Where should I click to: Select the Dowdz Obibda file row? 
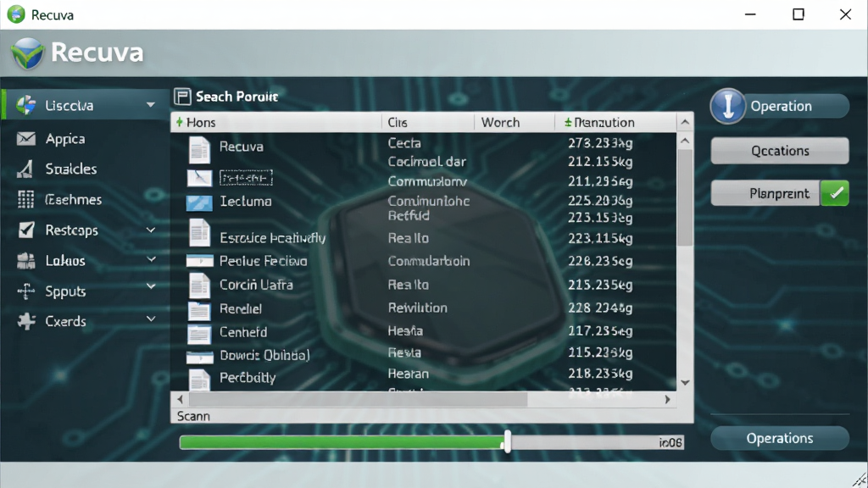424,355
